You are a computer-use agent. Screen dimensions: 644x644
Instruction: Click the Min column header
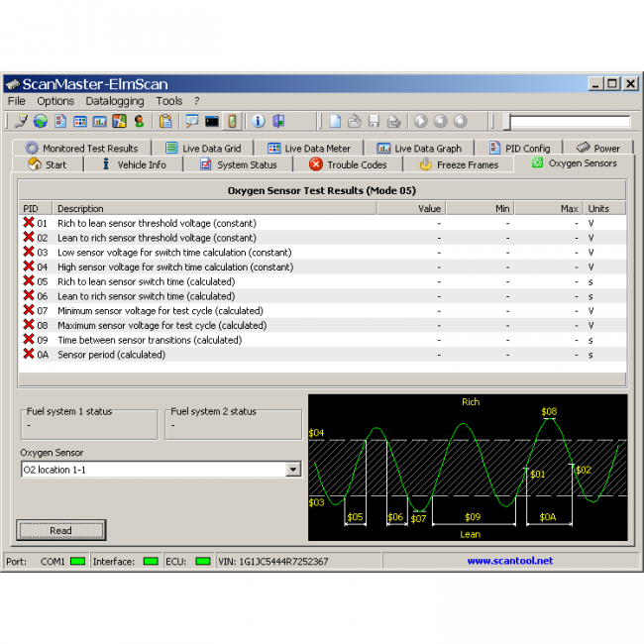pos(481,208)
